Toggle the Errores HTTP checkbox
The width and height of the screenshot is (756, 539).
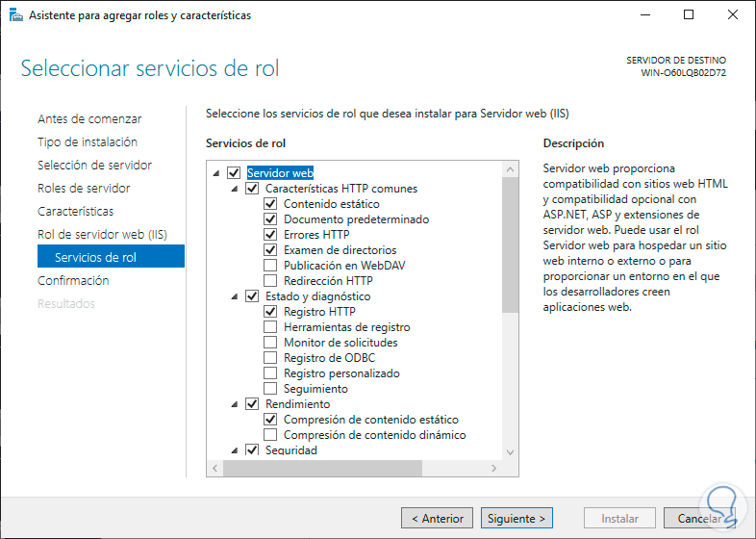pos(270,235)
